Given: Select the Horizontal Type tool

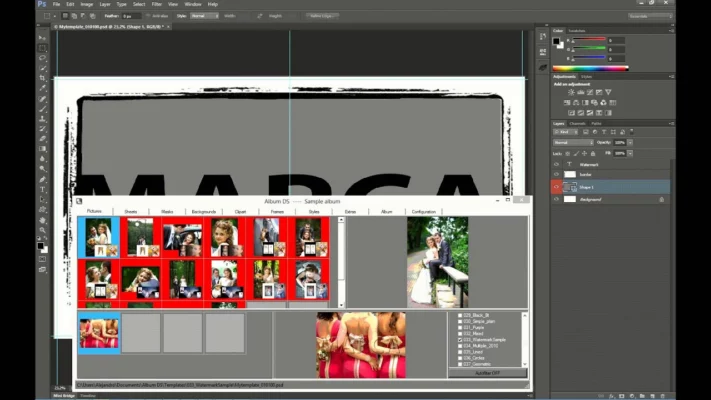Looking at the screenshot, I should 42,188.
